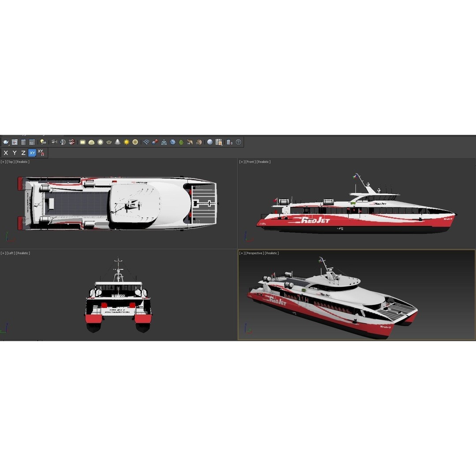476x476 pixels.
Task: Open the [+] menu of Top viewport
Action: [x=3, y=162]
